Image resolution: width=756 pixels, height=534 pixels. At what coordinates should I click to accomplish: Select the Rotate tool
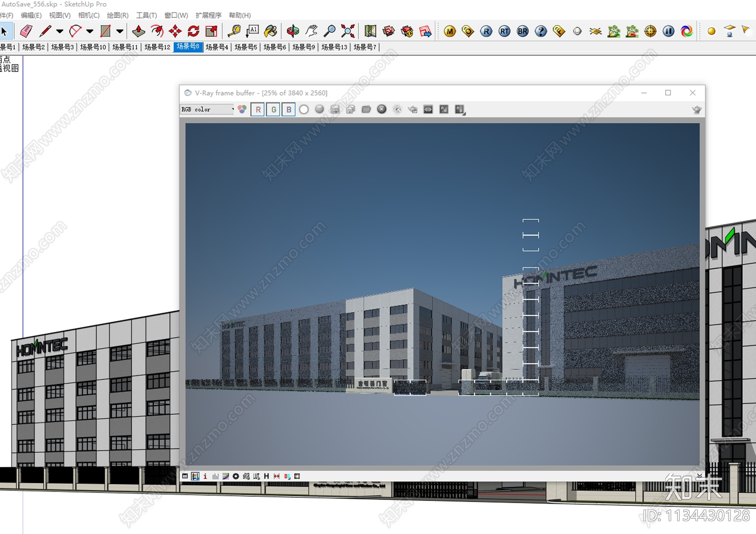[x=194, y=31]
